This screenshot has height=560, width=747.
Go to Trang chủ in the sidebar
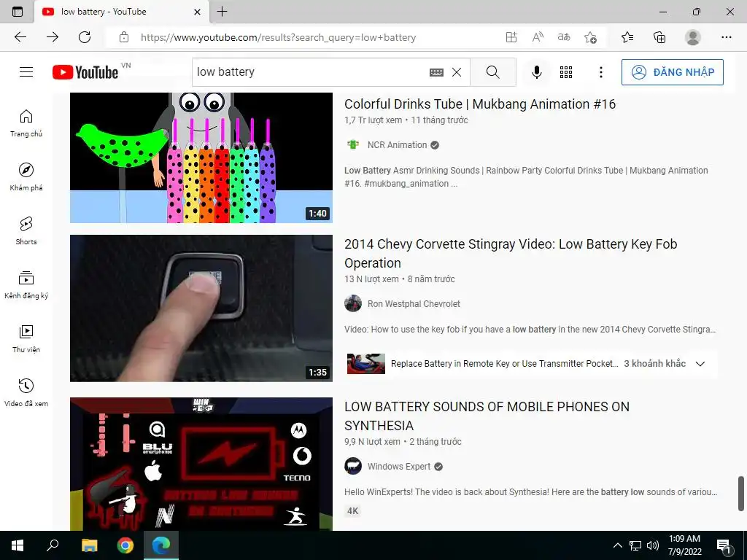(x=26, y=123)
